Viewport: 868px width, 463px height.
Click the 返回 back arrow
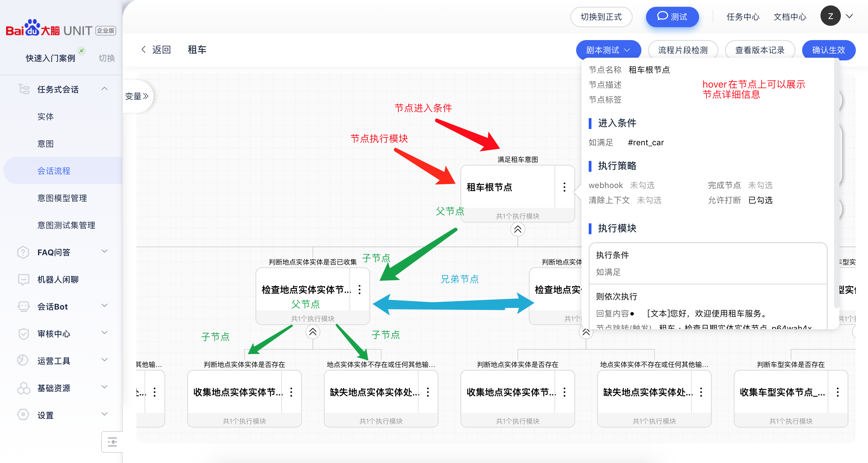[144, 50]
